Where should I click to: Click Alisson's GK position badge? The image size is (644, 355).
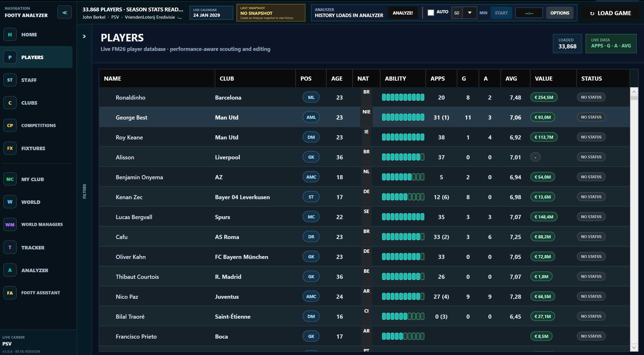tap(311, 157)
